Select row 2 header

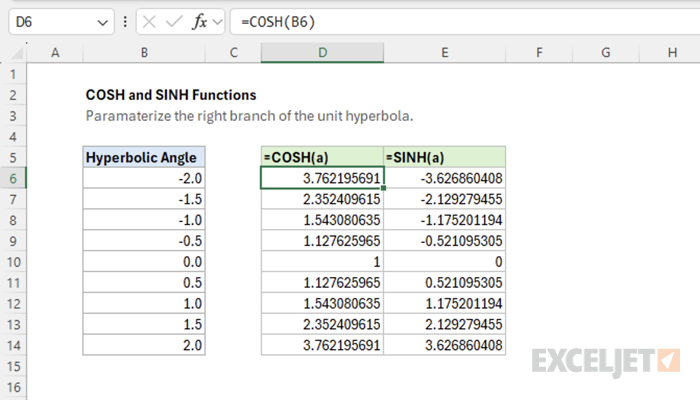[x=13, y=95]
